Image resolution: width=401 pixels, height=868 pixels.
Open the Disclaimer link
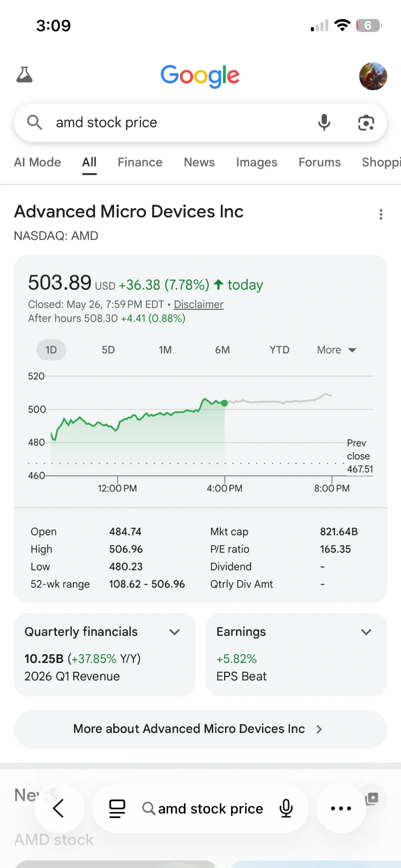tap(199, 304)
